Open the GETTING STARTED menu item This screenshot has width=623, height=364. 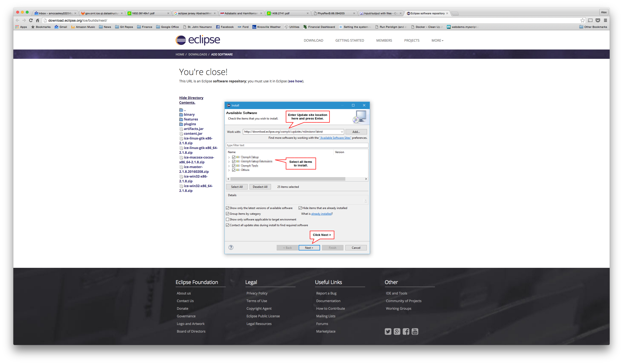(350, 40)
